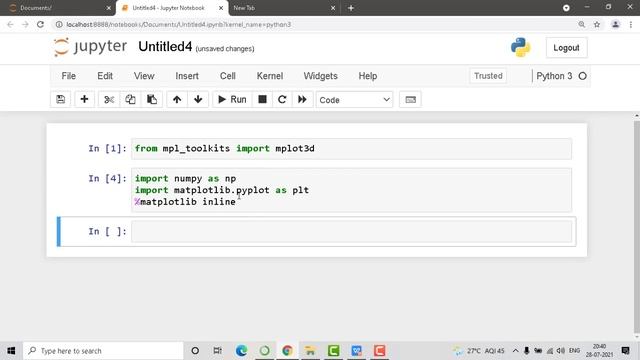Move the selected cell down
The width and height of the screenshot is (640, 360).
pos(198,100)
